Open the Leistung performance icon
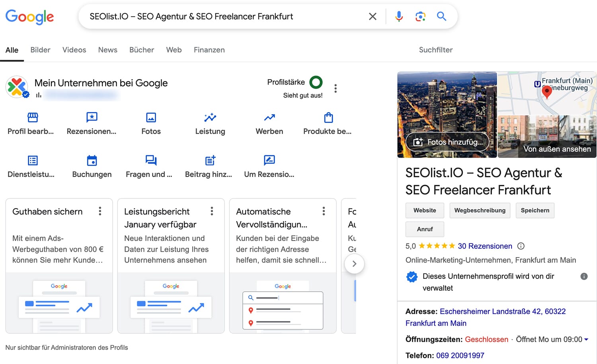This screenshot has width=597, height=364. [x=210, y=118]
